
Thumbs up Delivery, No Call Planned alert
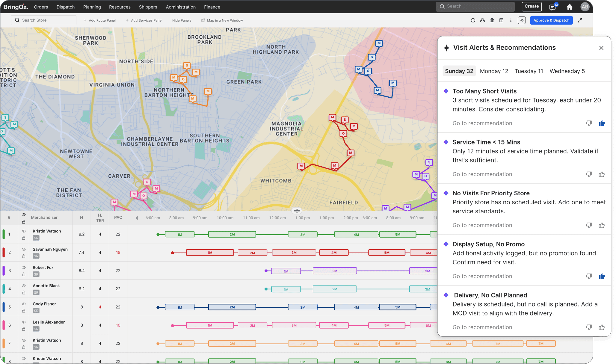[602, 327]
